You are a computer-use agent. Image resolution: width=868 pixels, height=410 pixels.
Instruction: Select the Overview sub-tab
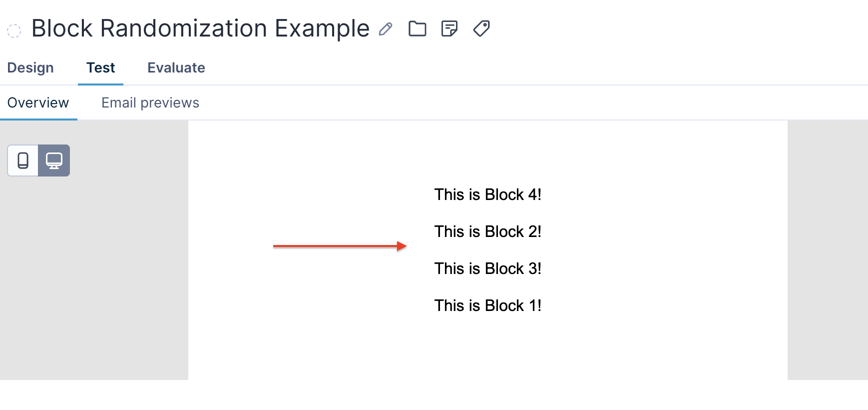(x=38, y=102)
